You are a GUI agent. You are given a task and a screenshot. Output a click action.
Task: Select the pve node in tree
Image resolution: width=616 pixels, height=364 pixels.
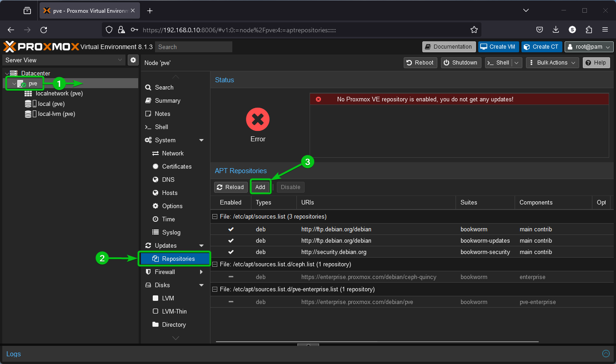click(x=70, y=83)
